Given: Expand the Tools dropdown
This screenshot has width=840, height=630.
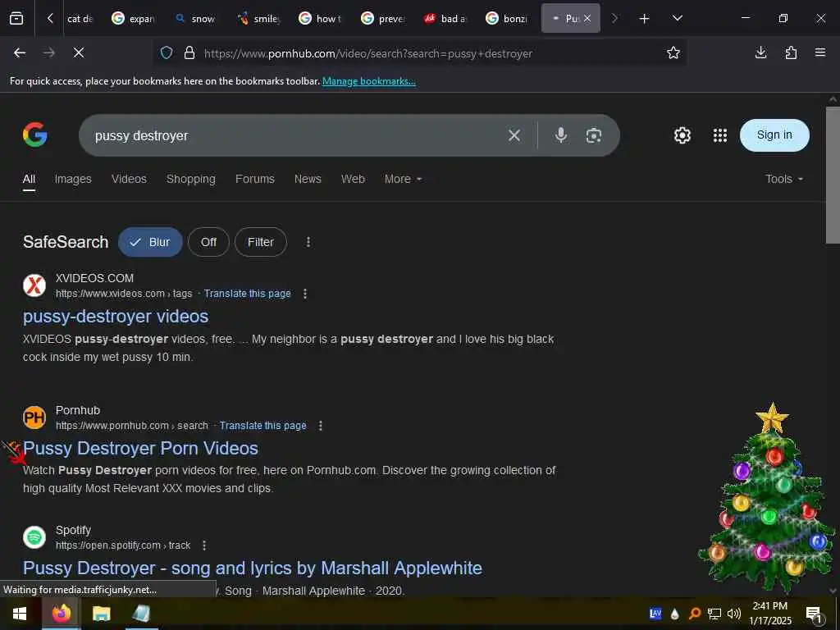Looking at the screenshot, I should coord(783,179).
